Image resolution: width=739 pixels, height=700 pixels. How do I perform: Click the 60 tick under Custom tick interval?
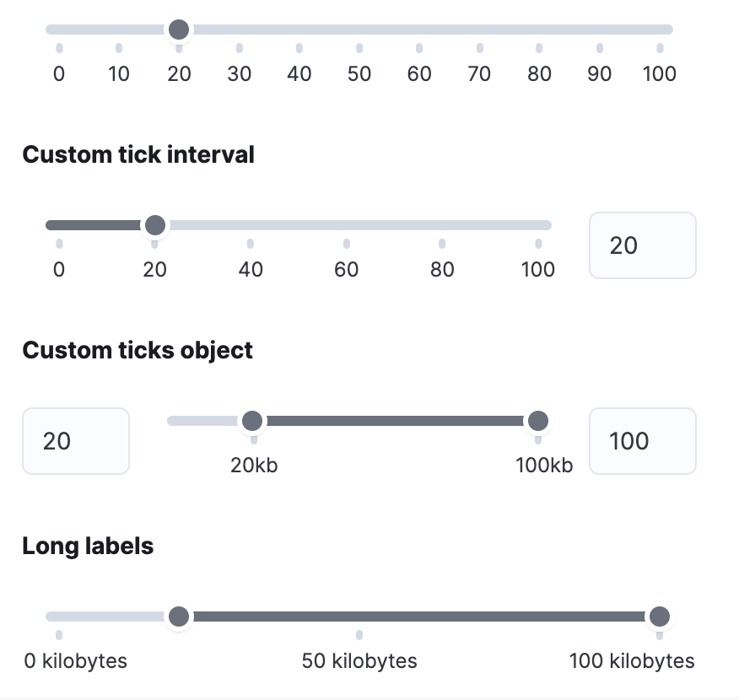(346, 269)
